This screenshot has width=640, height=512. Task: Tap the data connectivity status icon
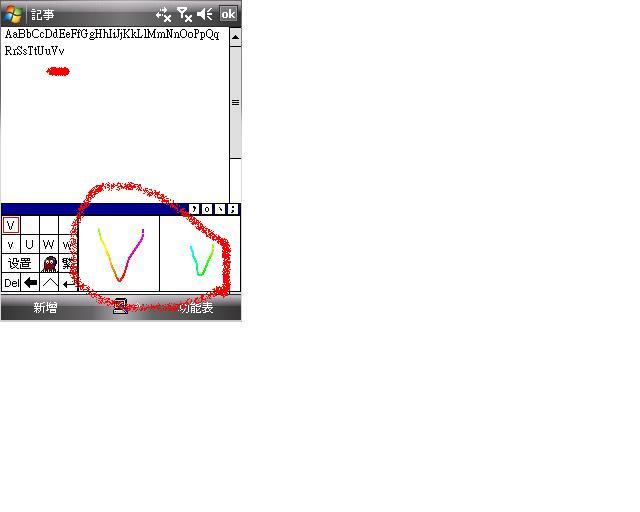[163, 14]
